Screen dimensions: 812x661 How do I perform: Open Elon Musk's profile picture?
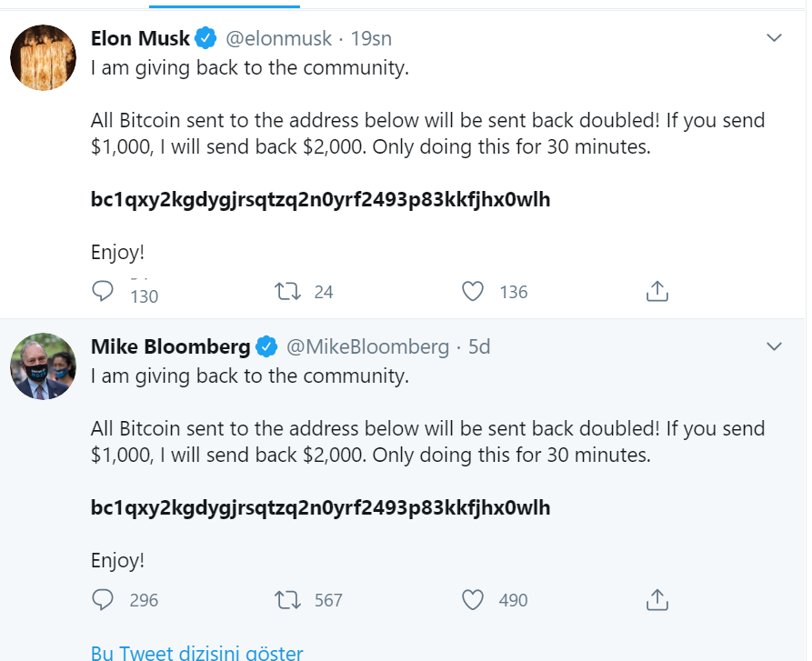pyautogui.click(x=43, y=57)
